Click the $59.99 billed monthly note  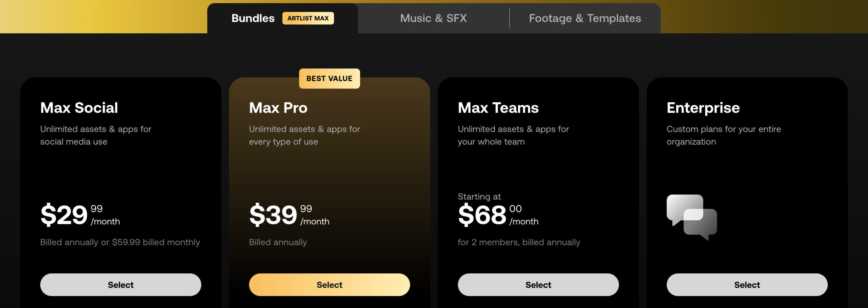click(156, 242)
